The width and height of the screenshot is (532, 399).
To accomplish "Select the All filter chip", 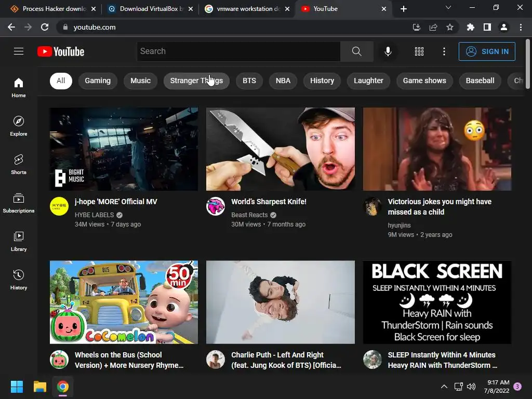I will pyautogui.click(x=61, y=81).
